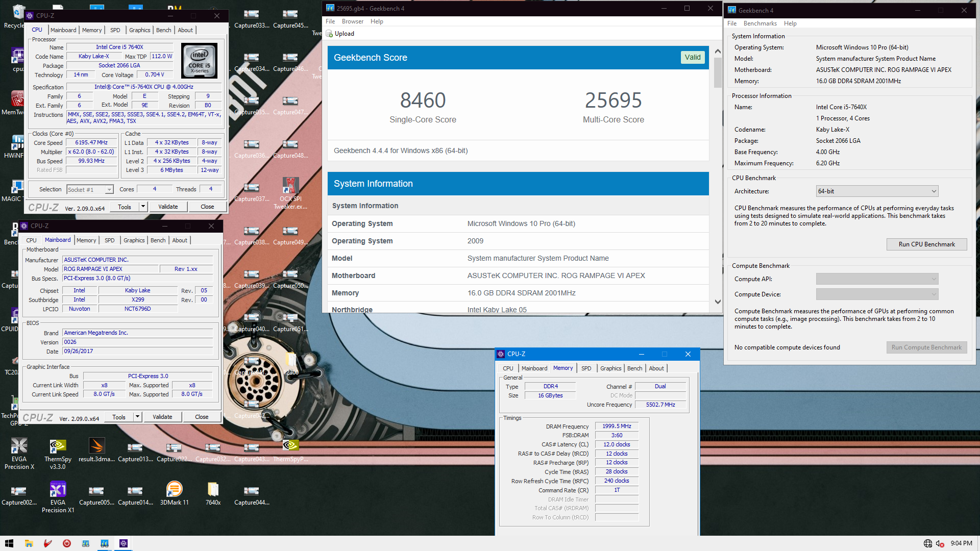The image size is (980, 551).
Task: Switch to the CPU-Z taskbar icon
Action: [124, 543]
